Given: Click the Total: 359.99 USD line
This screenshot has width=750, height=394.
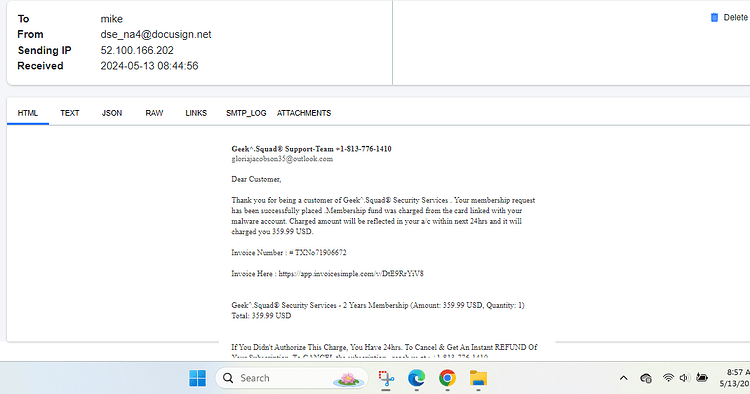Looking at the screenshot, I should 261,316.
